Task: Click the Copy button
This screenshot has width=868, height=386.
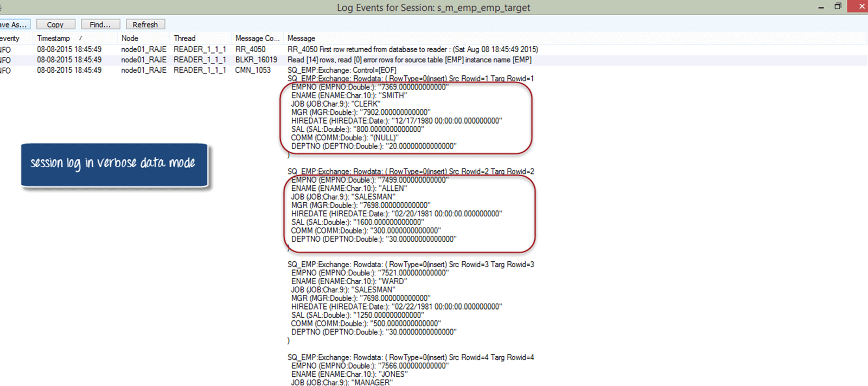Action: point(55,24)
